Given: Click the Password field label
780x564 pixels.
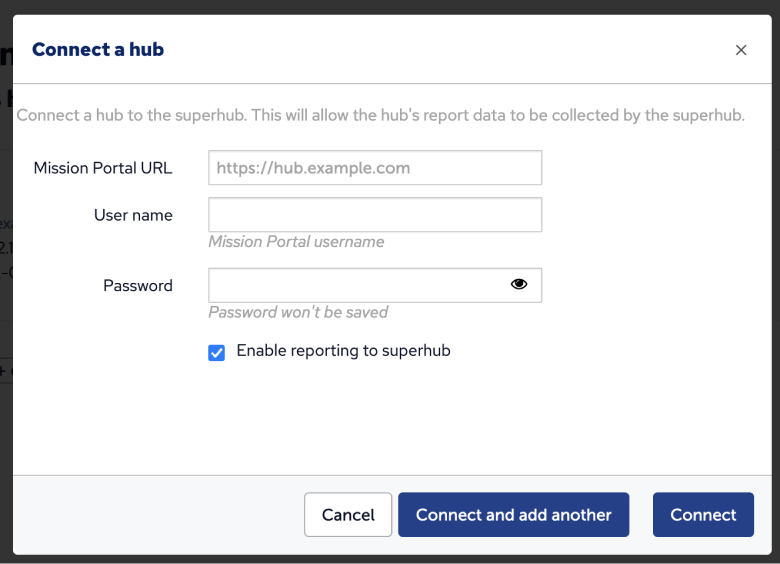Looking at the screenshot, I should (138, 286).
